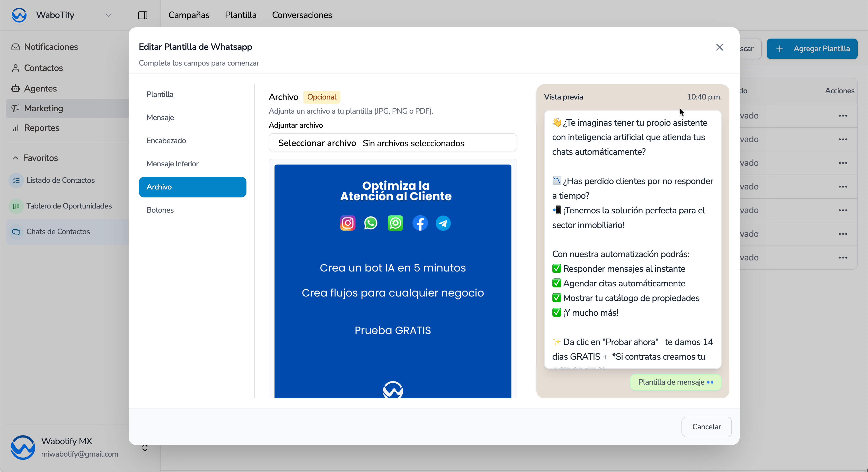Select the Botones step
The image size is (868, 472).
click(x=192, y=210)
